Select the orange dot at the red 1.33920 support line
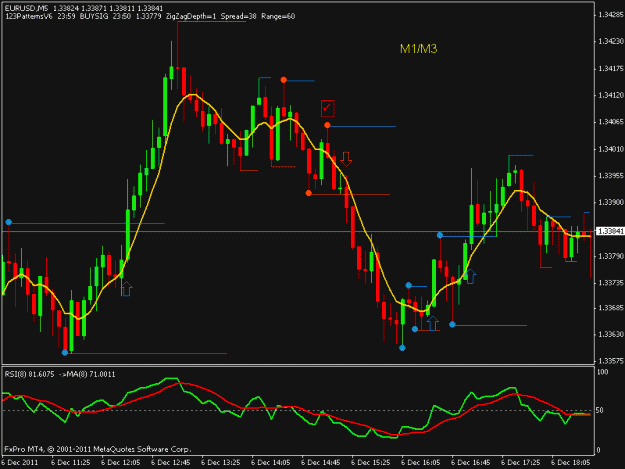This screenshot has width=625, height=469. click(309, 193)
